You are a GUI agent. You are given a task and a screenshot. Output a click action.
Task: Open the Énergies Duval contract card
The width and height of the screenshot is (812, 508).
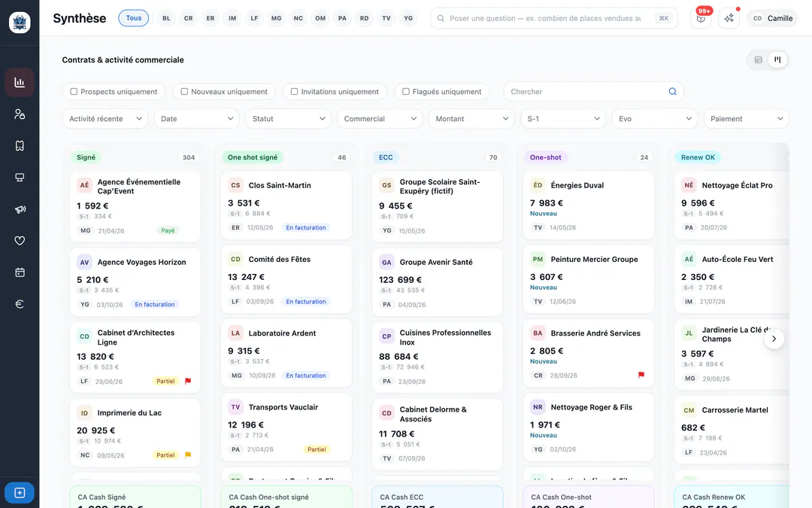click(589, 205)
